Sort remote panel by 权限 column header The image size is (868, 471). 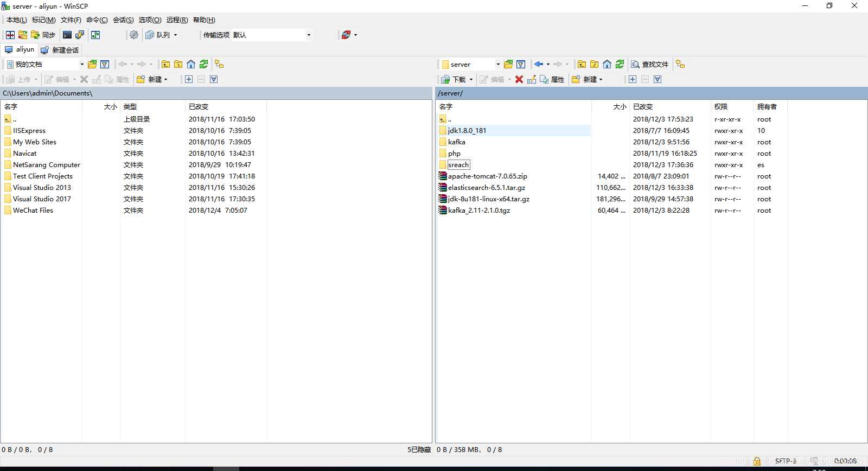732,106
